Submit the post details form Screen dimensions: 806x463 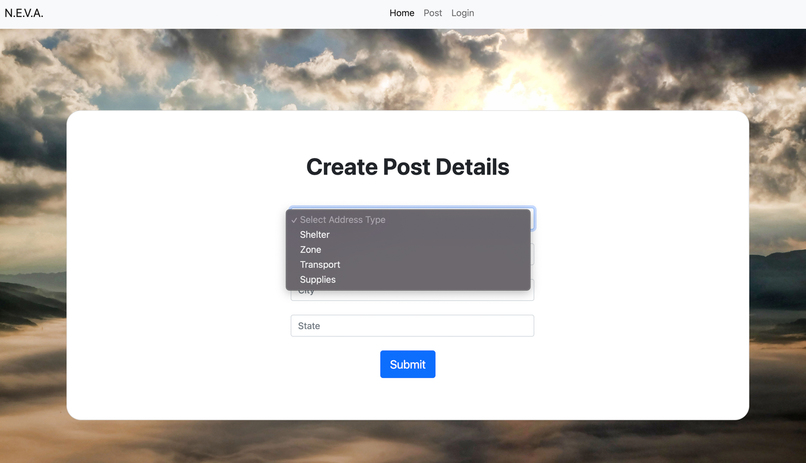tap(408, 364)
